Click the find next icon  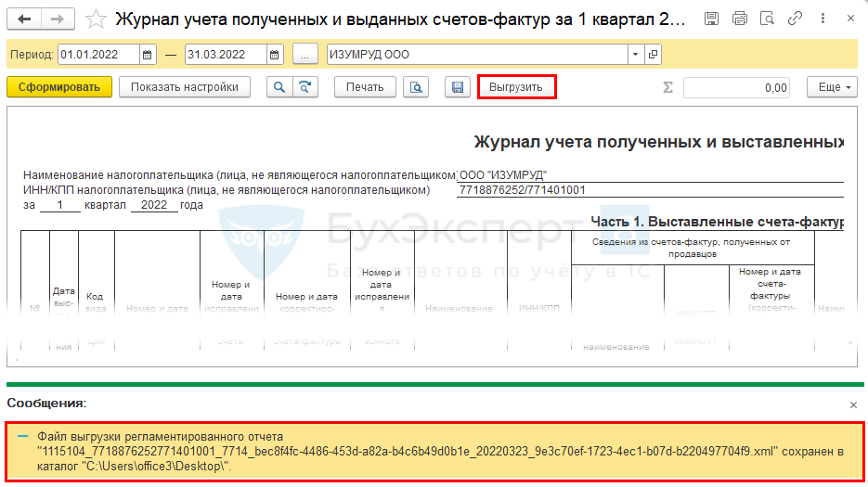pyautogui.click(x=304, y=87)
